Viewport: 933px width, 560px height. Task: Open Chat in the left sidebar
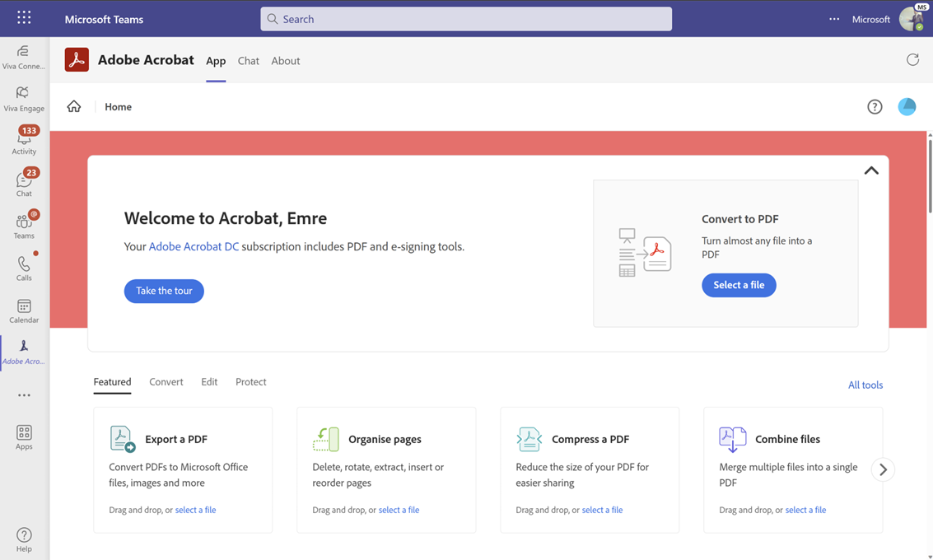24,183
